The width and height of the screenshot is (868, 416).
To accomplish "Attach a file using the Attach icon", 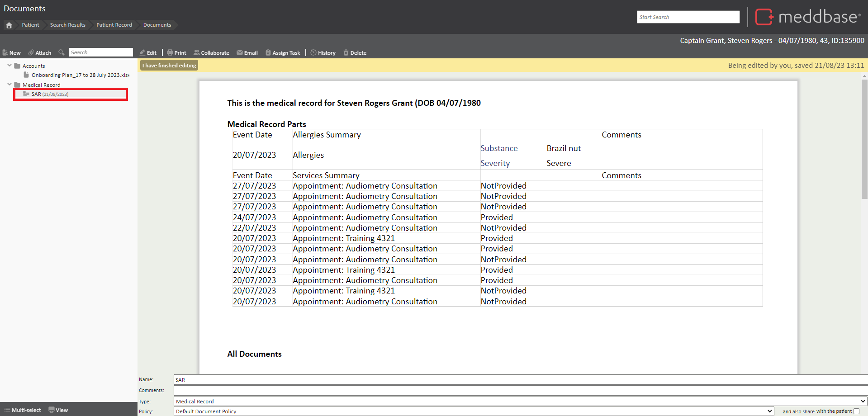I will point(40,52).
